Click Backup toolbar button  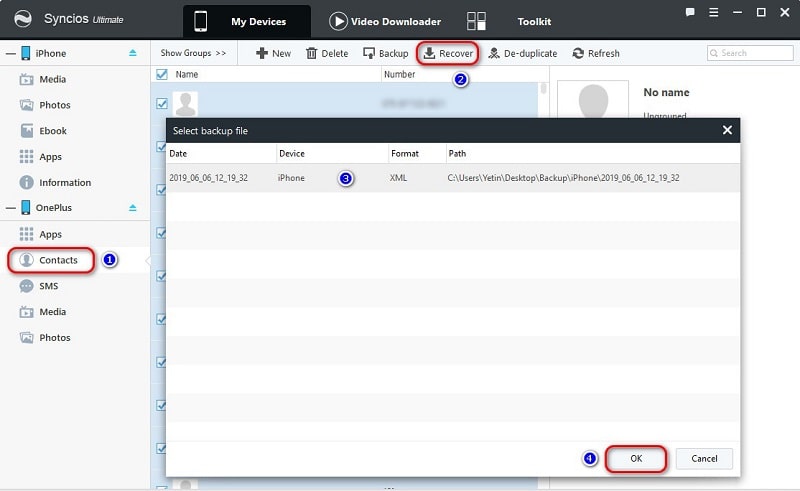click(386, 53)
